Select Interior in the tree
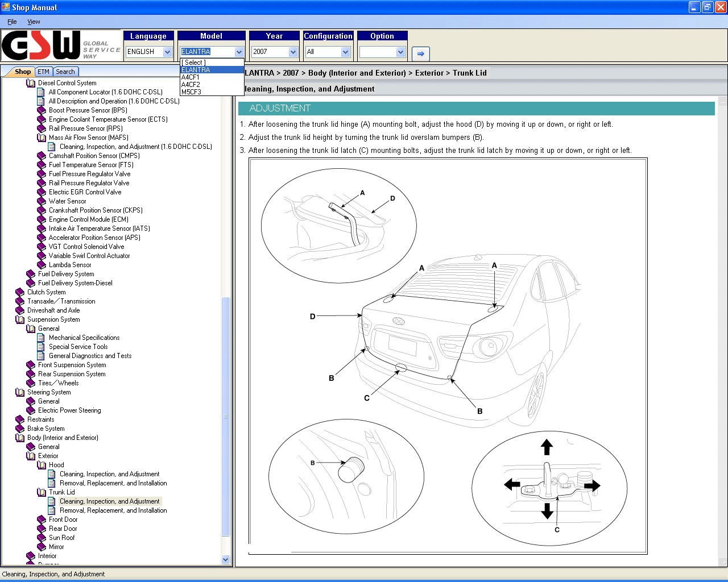 (47, 556)
